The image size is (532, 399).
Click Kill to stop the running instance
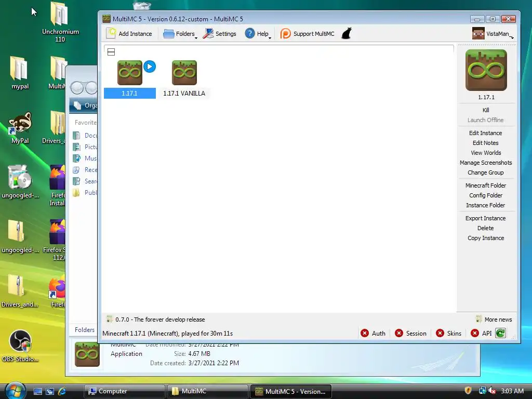click(486, 110)
